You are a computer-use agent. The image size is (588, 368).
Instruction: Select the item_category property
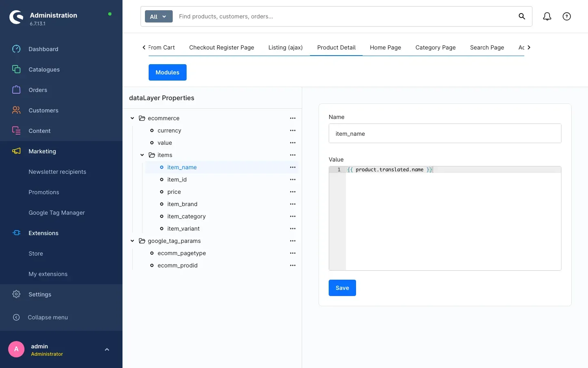186,216
